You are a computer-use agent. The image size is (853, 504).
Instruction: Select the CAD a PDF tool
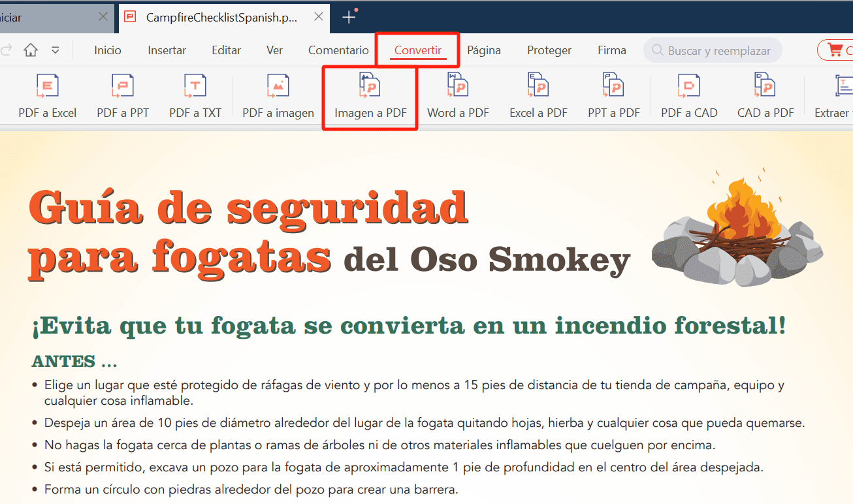point(765,95)
